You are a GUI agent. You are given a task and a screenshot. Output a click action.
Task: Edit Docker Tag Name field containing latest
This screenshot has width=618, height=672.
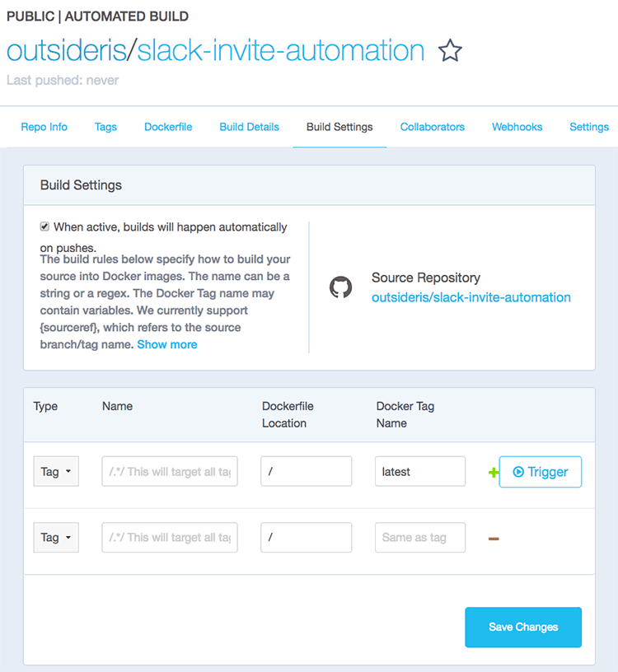[420, 471]
